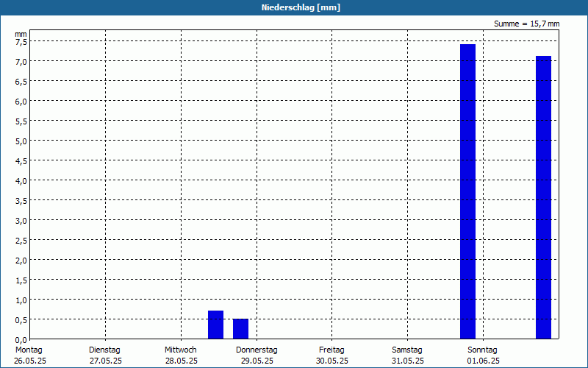Select the 0,5 mm bar before Donnerstag
588x368 pixels.
pyautogui.click(x=240, y=329)
